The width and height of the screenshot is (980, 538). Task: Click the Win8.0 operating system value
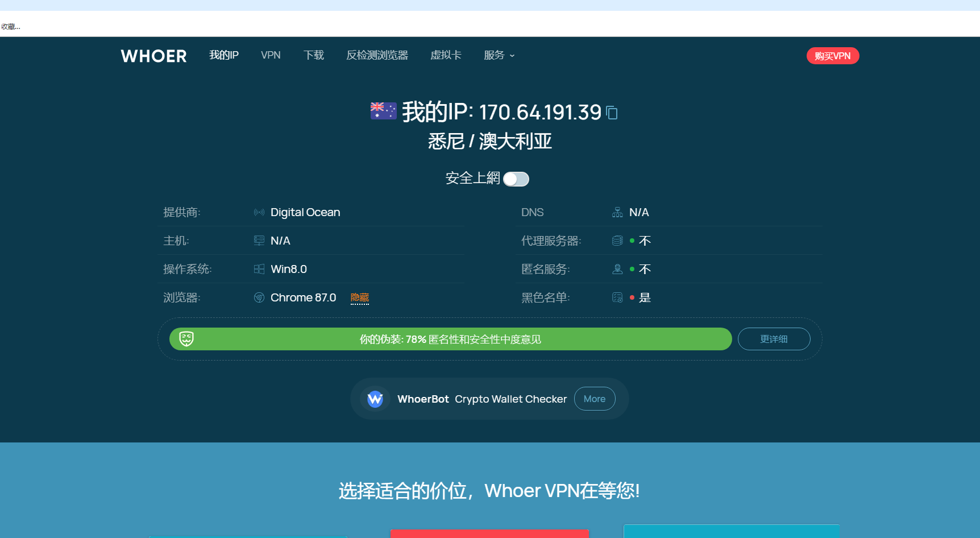[x=289, y=269]
